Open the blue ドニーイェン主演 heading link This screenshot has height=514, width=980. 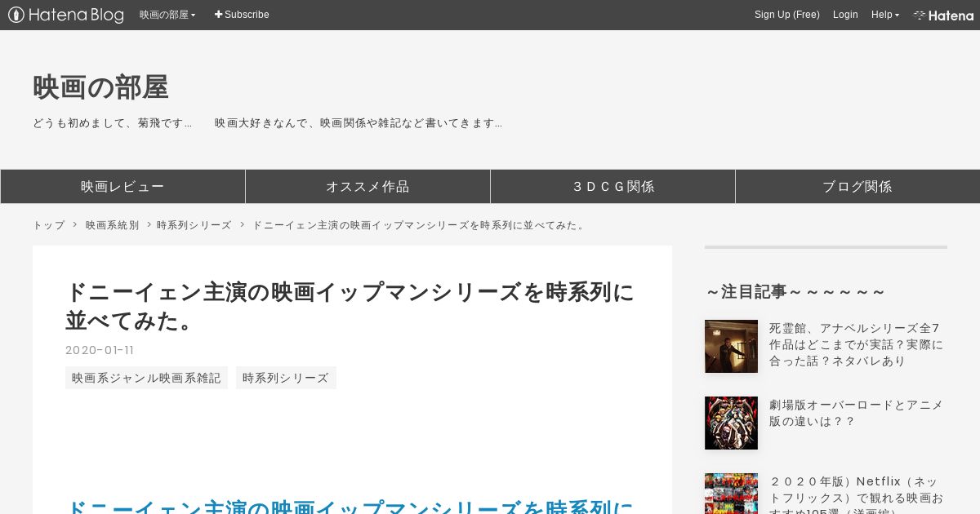coord(350,506)
